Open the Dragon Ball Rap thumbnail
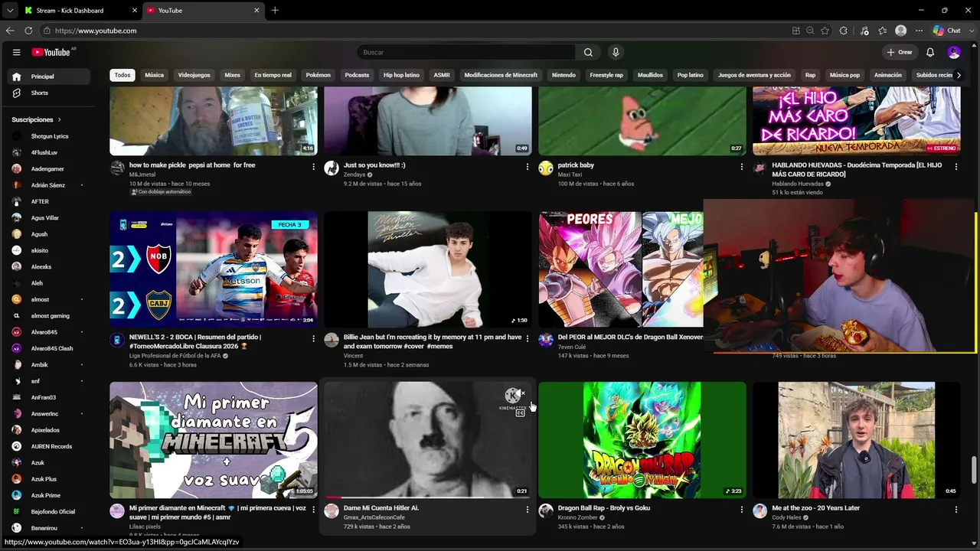The width and height of the screenshot is (980, 551). (x=642, y=440)
